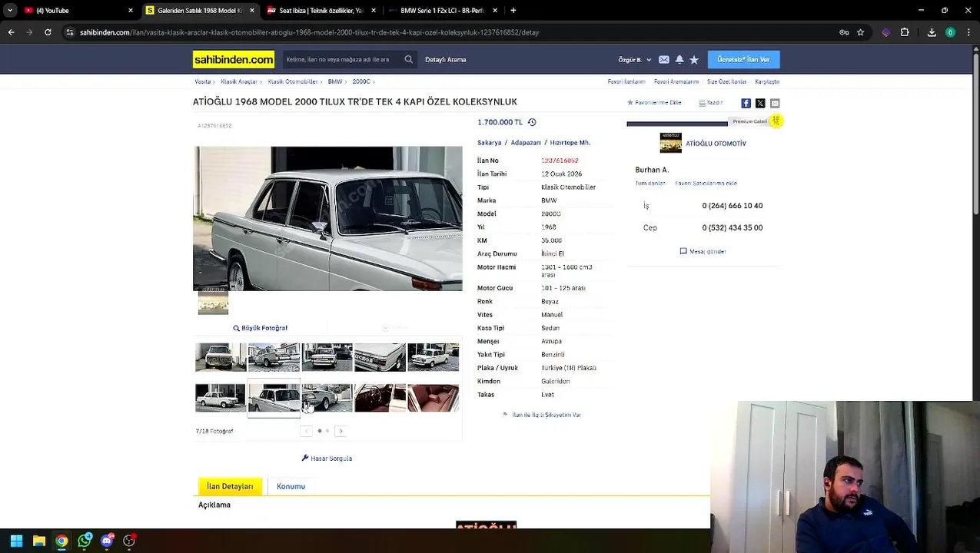This screenshot has height=553, width=980.
Task: Open the notifications bell icon
Action: coord(679,59)
